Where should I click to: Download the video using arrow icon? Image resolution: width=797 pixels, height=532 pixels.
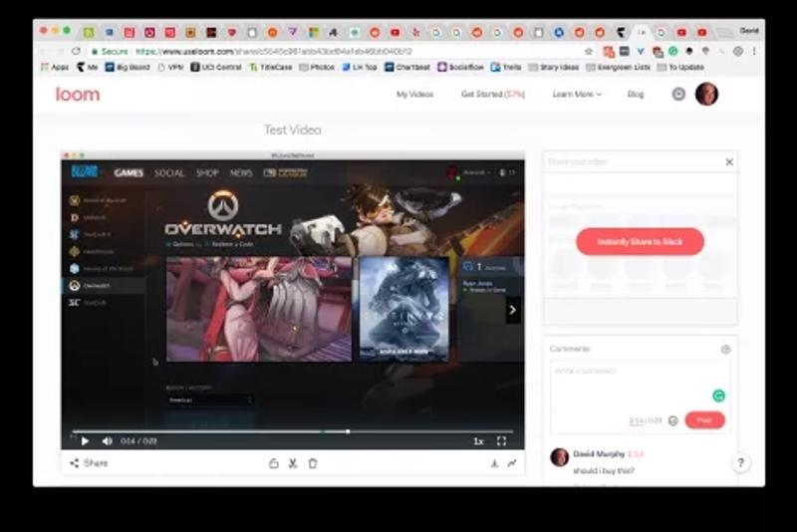click(x=494, y=463)
